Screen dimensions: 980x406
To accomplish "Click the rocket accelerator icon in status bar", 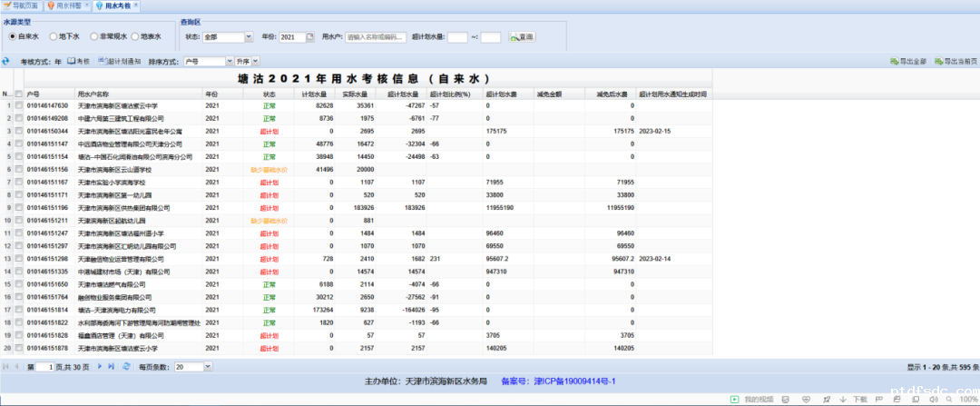I will 827,399.
